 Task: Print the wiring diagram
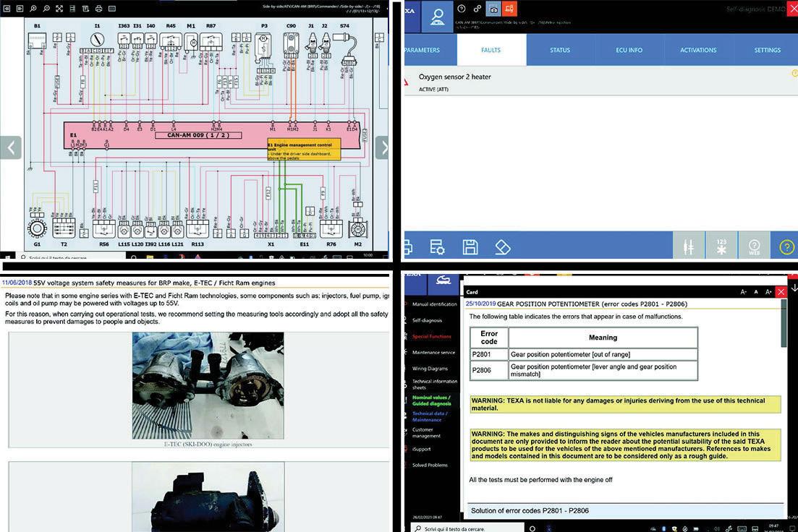coord(98,8)
